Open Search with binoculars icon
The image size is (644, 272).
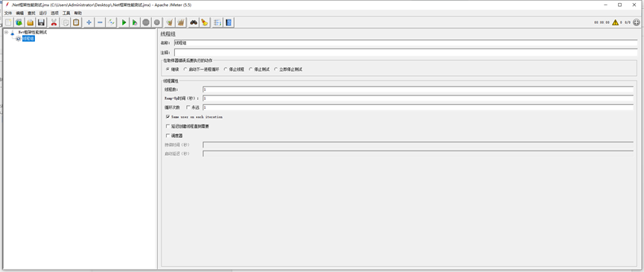[194, 22]
